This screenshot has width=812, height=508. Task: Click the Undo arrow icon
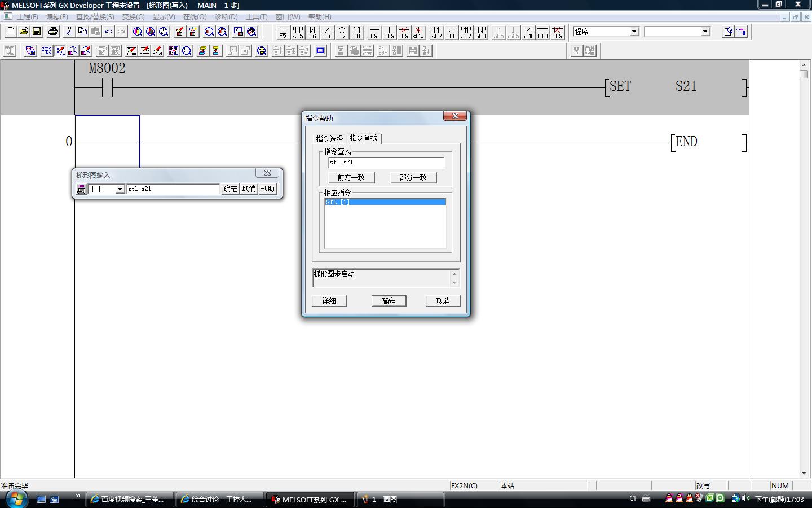tap(108, 32)
